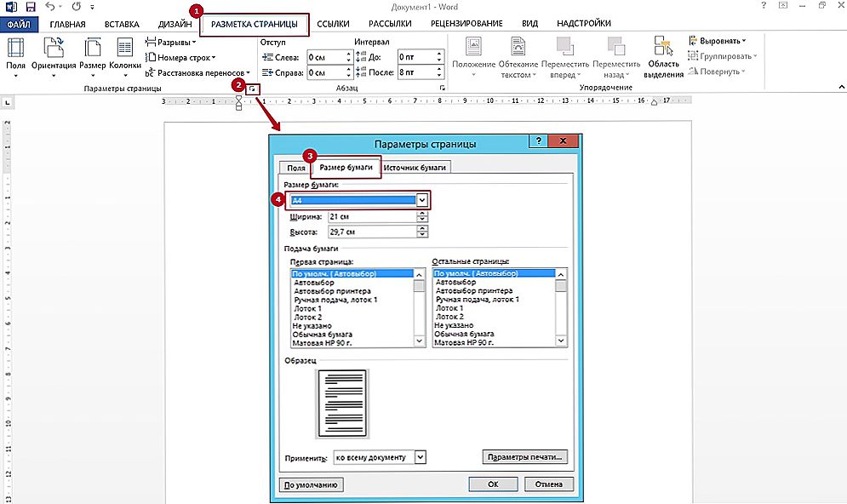Switch to the РАЗМЕТКА СТРАНИЦЫ tab
Screen dimensions: 847x504
(x=255, y=25)
